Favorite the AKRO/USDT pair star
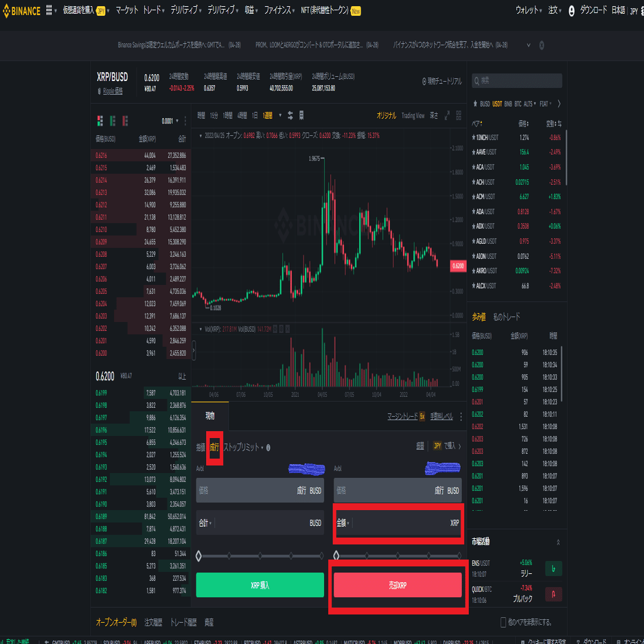The width and height of the screenshot is (644, 644). click(474, 271)
